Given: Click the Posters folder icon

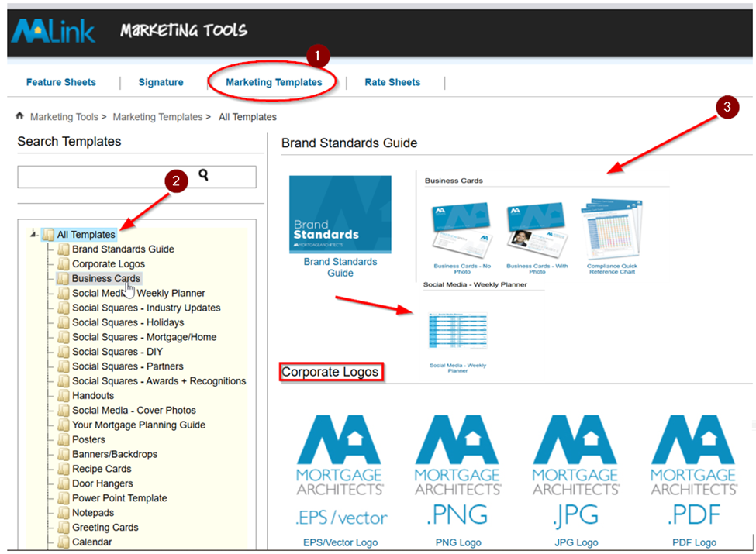Looking at the screenshot, I should coord(63,439).
